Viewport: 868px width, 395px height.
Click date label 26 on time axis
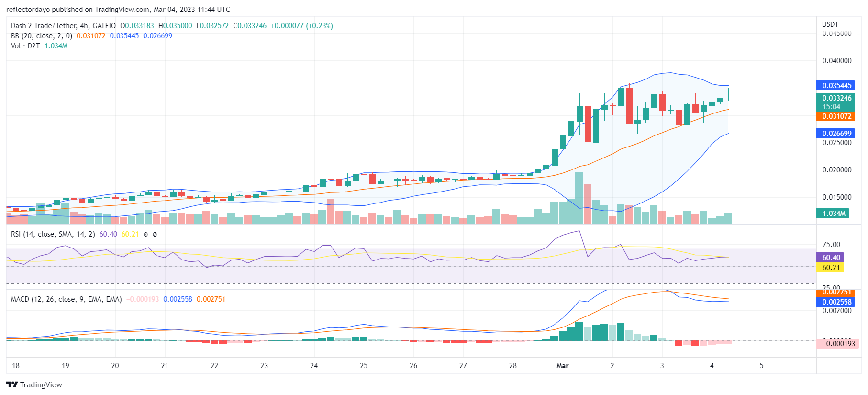pyautogui.click(x=413, y=366)
